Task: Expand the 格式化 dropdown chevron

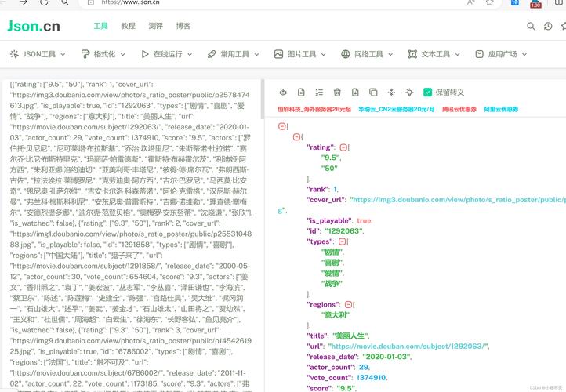Action: [123, 55]
